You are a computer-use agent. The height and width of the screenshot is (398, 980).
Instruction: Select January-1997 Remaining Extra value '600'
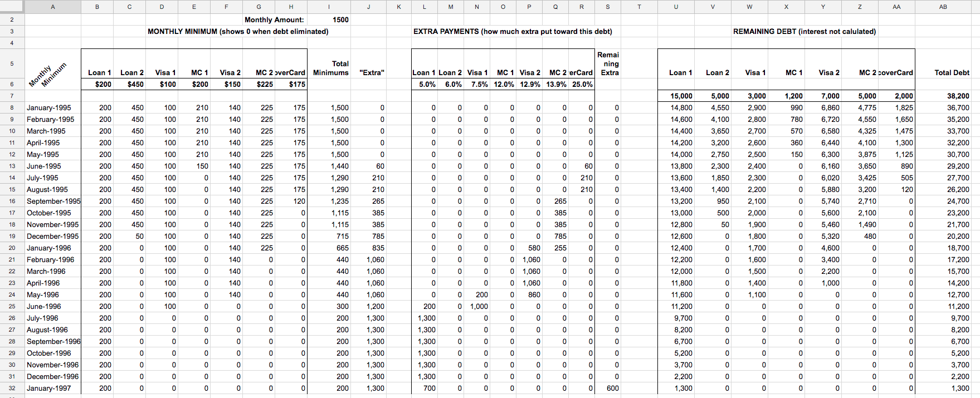[x=608, y=388]
